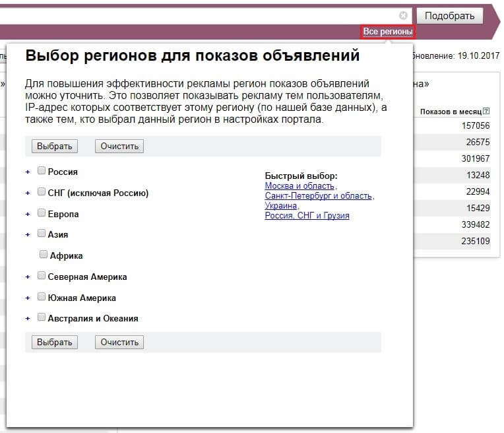Expand the Европа subregions list
The height and width of the screenshot is (433, 504).
coord(28,214)
